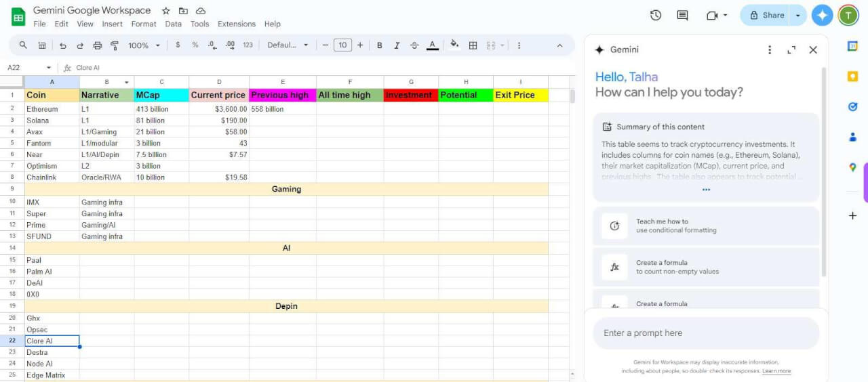Star the Gemini Google Workspace document

pos(166,11)
